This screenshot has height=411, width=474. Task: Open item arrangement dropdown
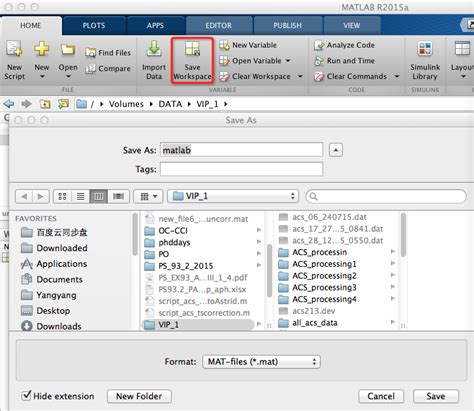click(148, 196)
